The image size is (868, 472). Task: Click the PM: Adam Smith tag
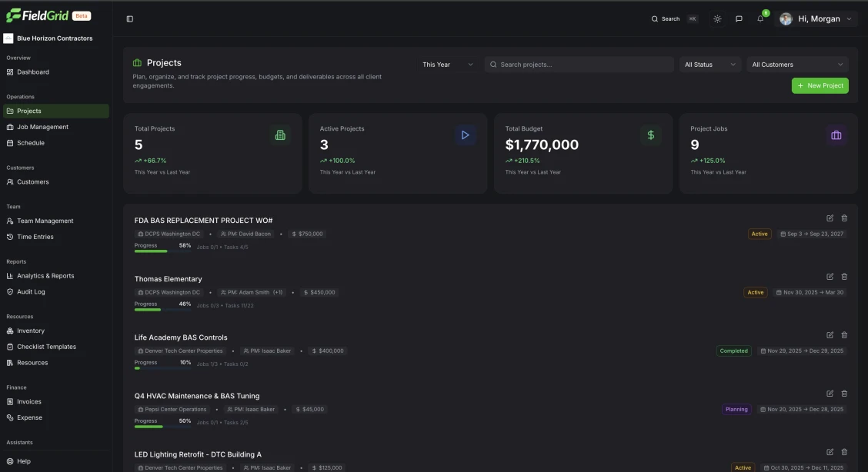pos(252,292)
